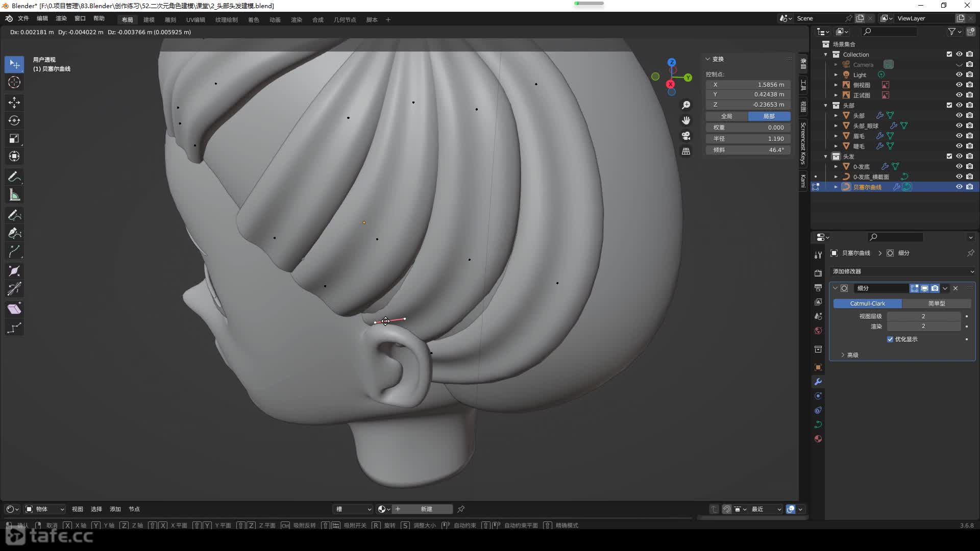
Task: Uncheck the 优化显示 checkbox
Action: [890, 339]
